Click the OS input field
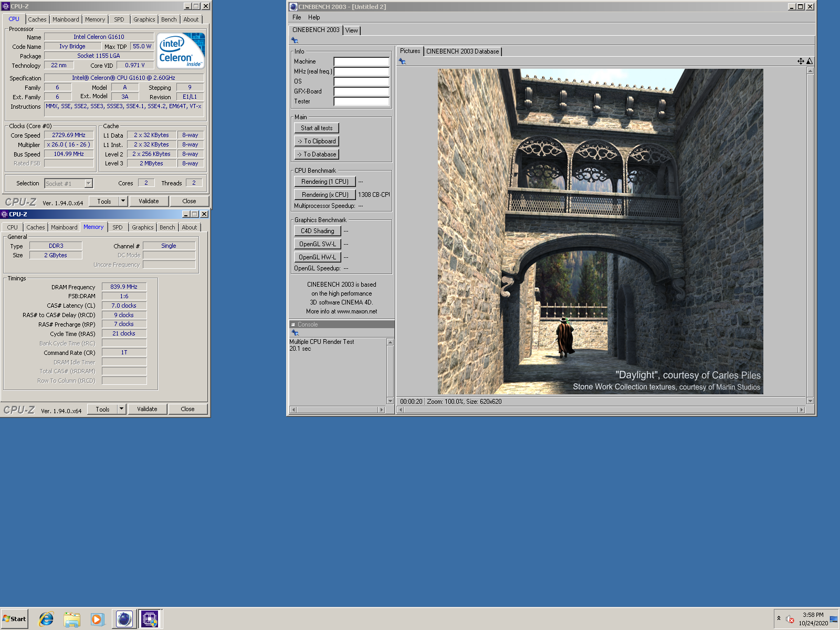Image resolution: width=840 pixels, height=630 pixels. [362, 81]
